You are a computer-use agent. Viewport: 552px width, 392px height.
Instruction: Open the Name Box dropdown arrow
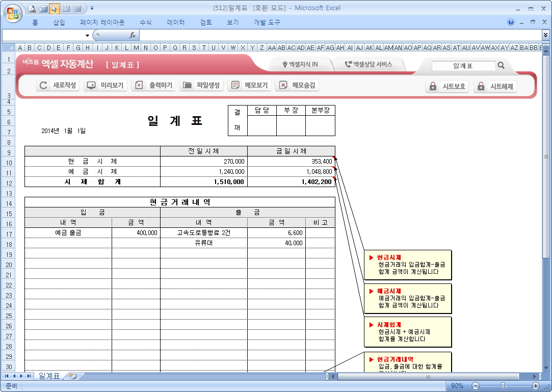coord(87,35)
